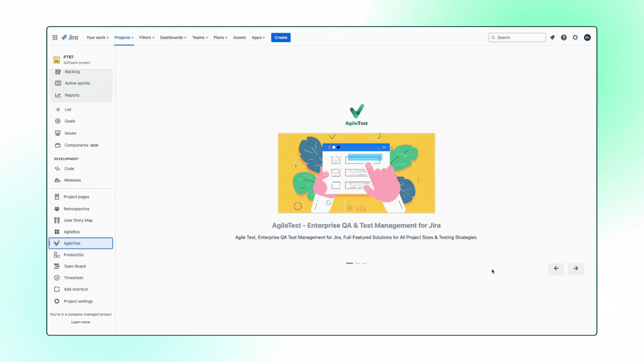Navigate to User Story Map

pos(78,220)
